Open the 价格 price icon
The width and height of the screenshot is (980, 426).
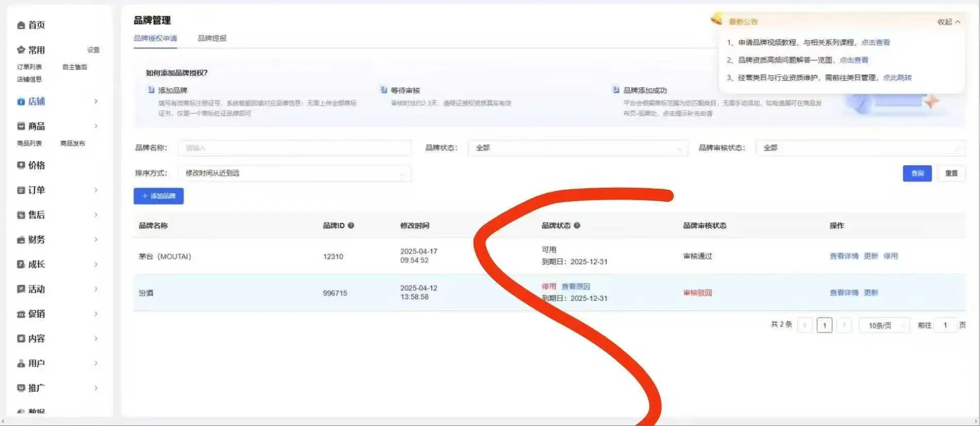pos(21,165)
